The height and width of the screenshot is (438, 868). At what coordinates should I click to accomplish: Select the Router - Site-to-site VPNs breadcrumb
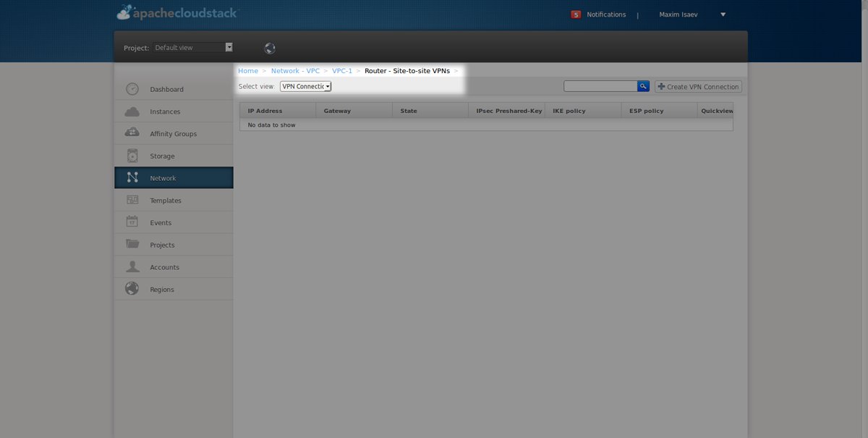407,71
